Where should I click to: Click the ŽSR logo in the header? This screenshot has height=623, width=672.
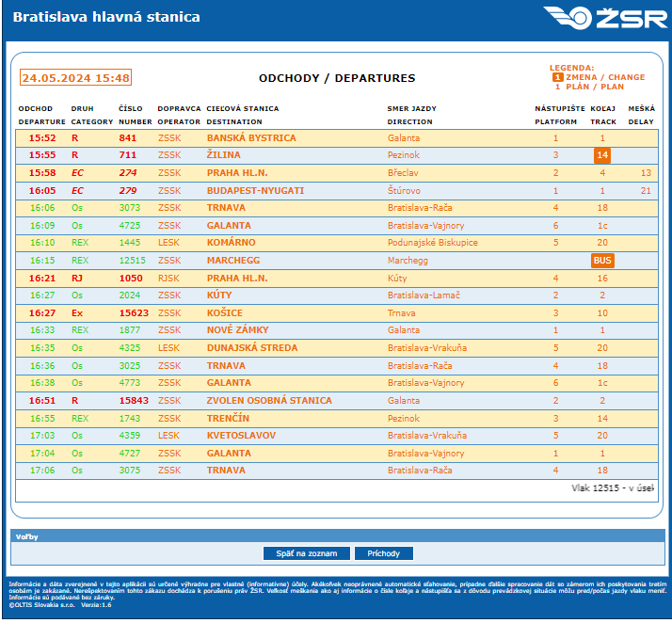click(604, 18)
